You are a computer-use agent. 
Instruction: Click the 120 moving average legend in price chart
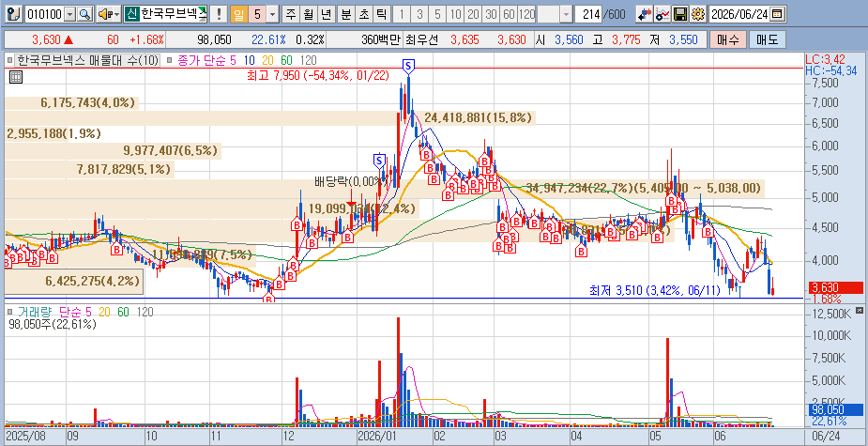pyautogui.click(x=309, y=59)
